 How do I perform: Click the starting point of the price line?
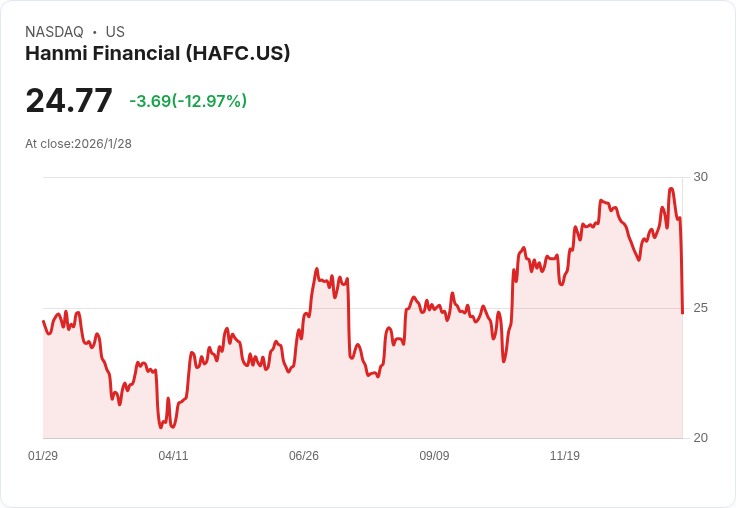(x=43, y=321)
